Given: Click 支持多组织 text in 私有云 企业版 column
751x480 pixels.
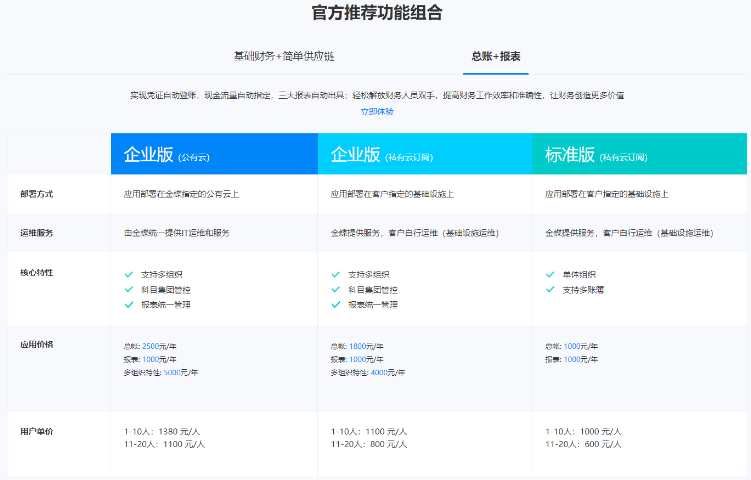Looking at the screenshot, I should 368,274.
